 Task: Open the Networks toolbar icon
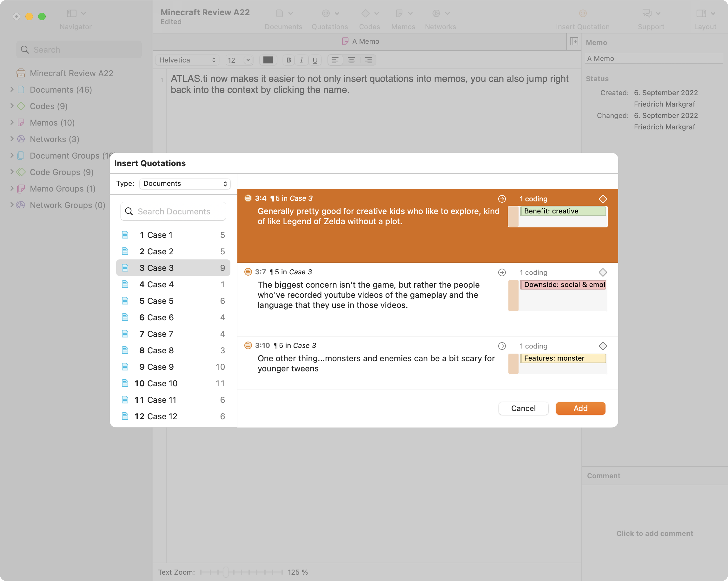(436, 14)
